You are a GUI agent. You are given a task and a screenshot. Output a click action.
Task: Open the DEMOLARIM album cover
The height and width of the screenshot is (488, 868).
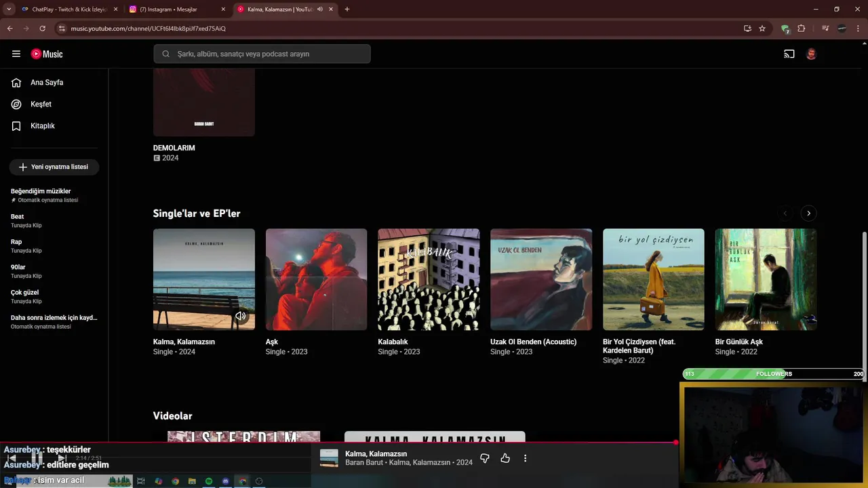[204, 102]
